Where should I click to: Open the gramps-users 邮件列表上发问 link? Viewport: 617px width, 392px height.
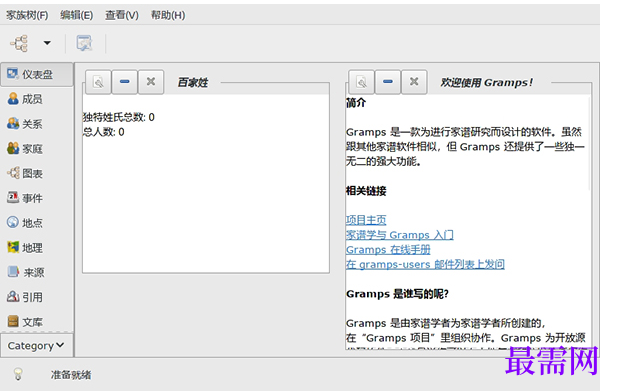(x=425, y=264)
